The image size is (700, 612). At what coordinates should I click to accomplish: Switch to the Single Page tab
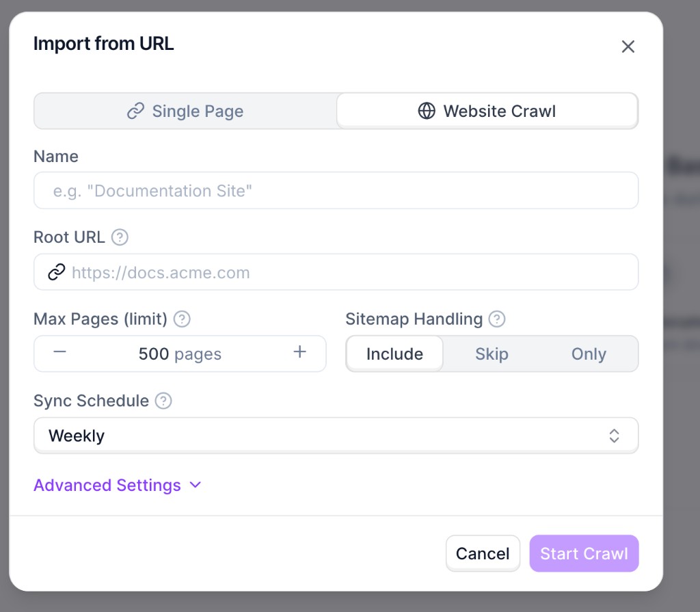pos(185,111)
